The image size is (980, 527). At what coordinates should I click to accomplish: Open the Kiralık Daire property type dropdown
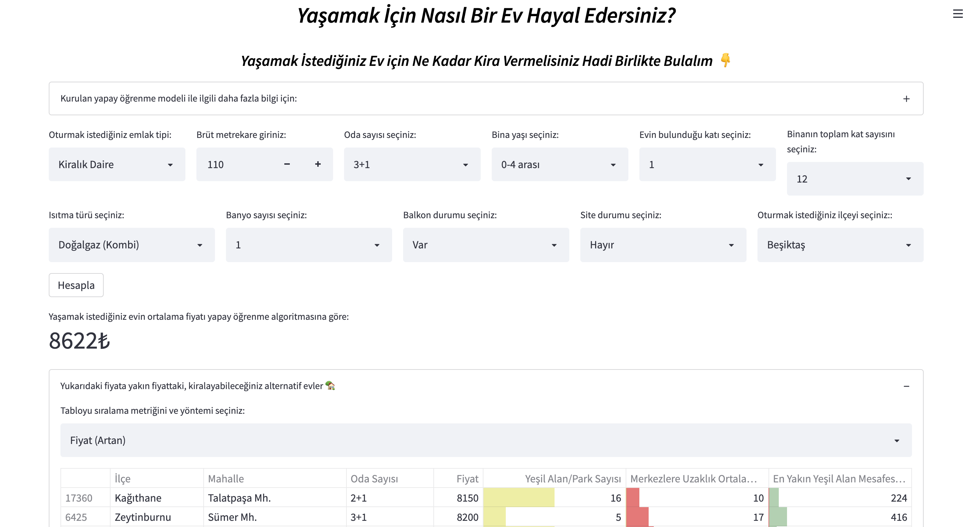click(x=117, y=165)
